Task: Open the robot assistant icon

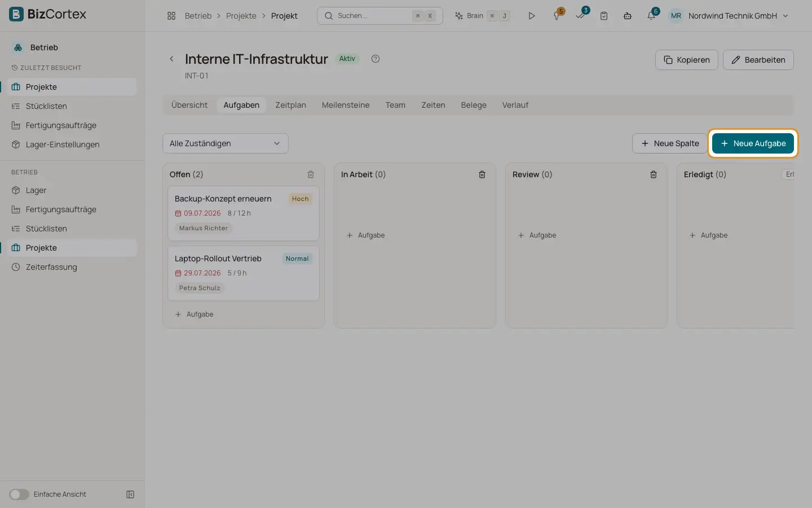Action: (627, 16)
